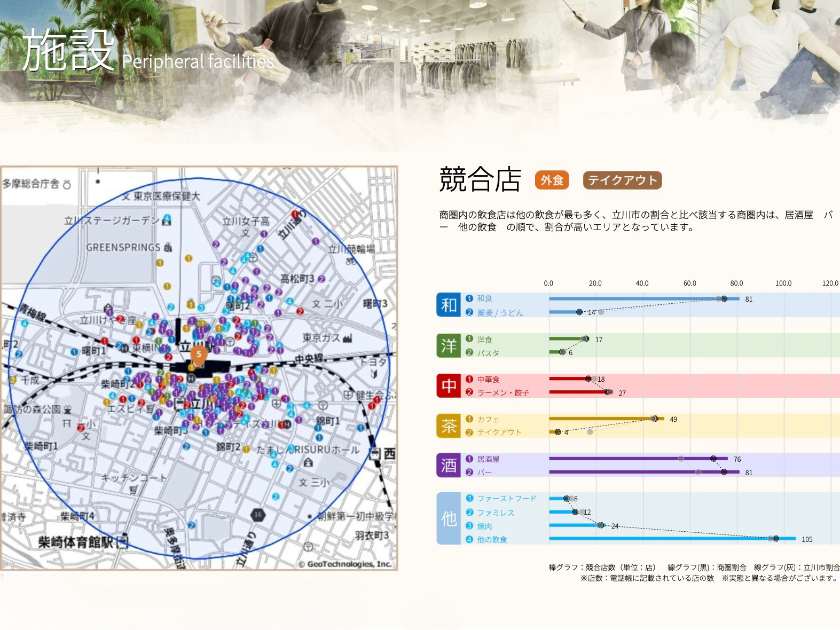
Task: Click the purple 酒 category icon
Action: click(448, 466)
